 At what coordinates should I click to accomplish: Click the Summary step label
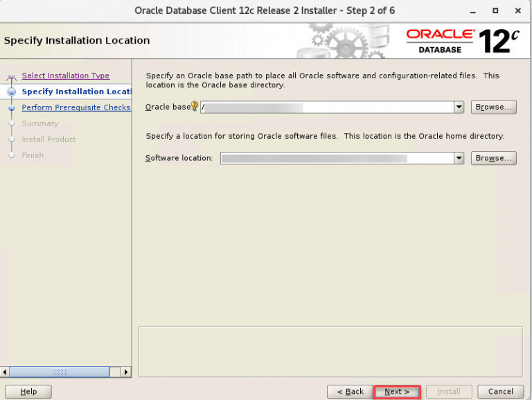40,123
